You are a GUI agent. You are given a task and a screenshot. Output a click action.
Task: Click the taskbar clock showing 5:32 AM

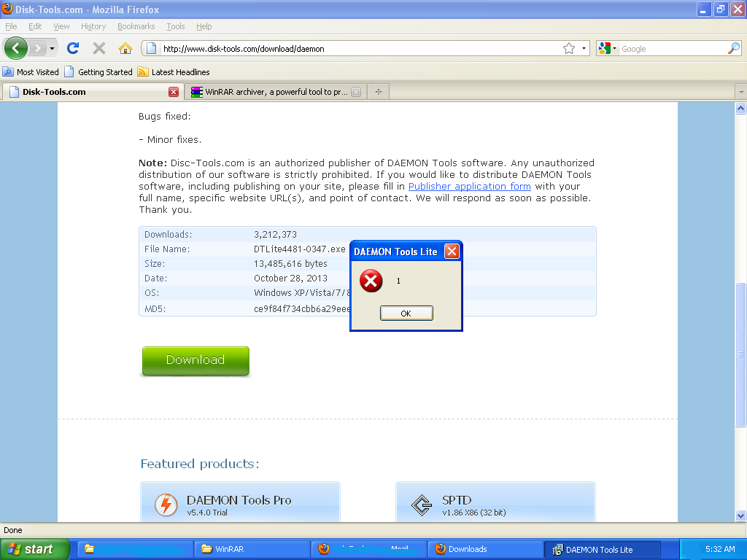720,549
